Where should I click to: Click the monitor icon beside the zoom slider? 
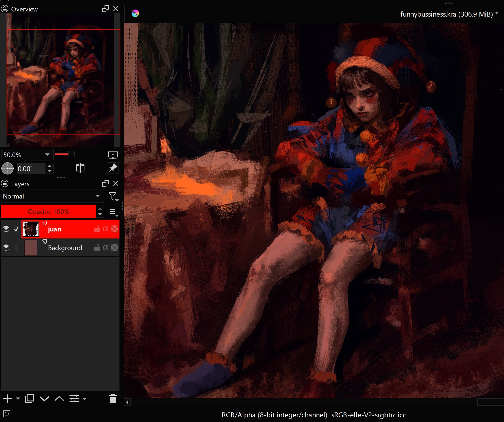tap(113, 155)
